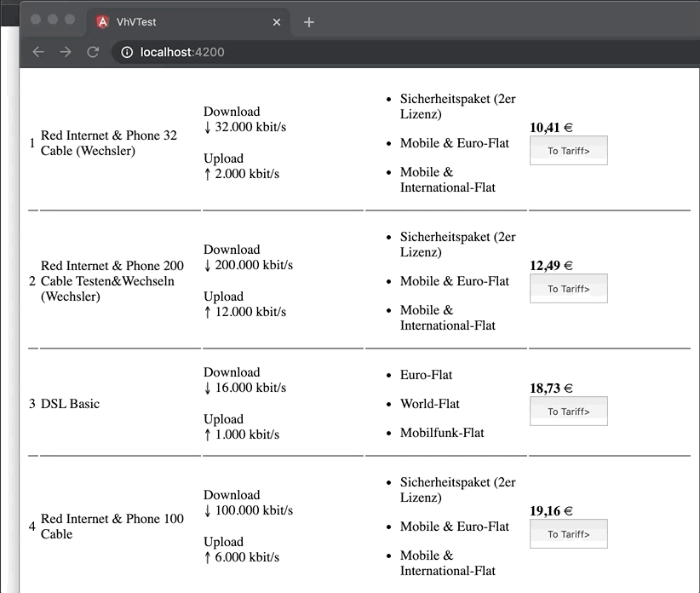This screenshot has width=700, height=593.
Task: Click the '19,16 €' price
Action: 551,511
